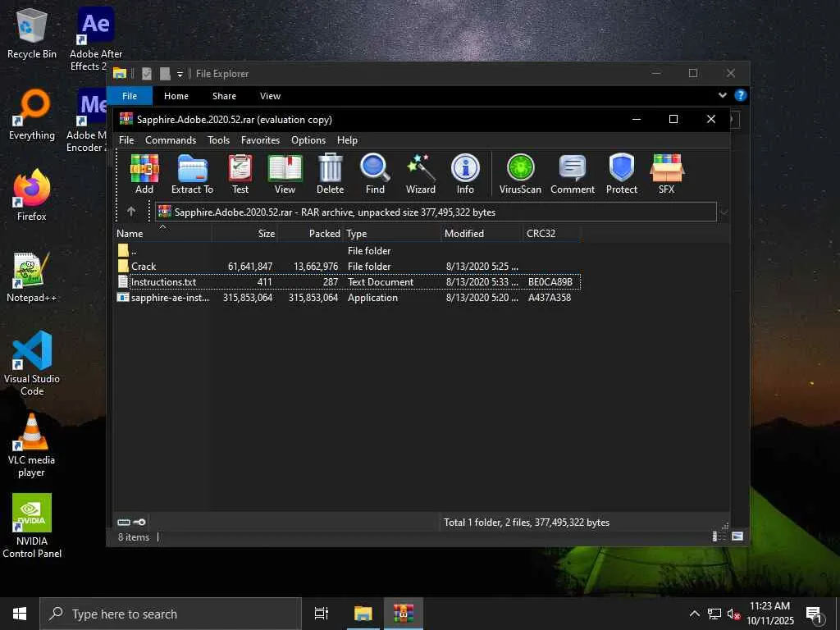
Task: Open the quick access toolbar dropdown arrow
Action: point(180,74)
